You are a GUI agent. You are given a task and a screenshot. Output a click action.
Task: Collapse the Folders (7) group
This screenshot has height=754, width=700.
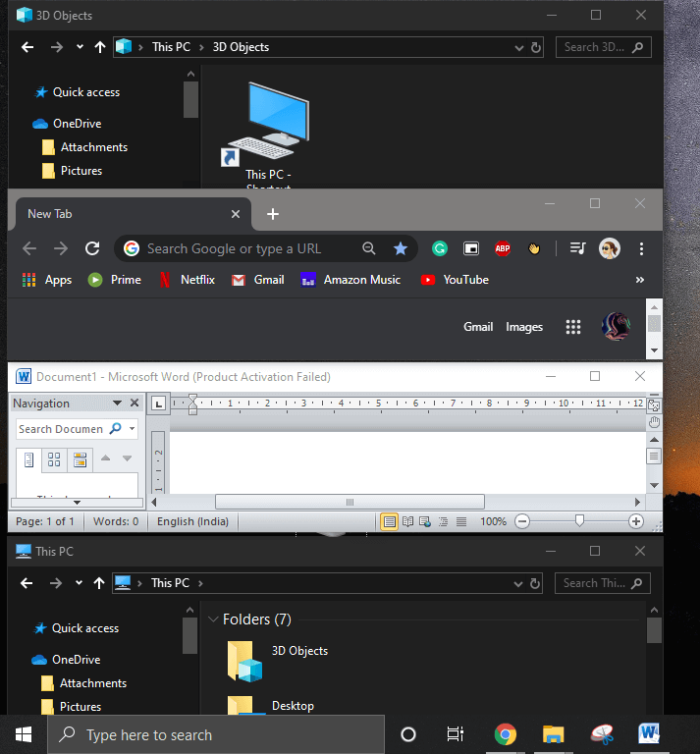click(213, 619)
